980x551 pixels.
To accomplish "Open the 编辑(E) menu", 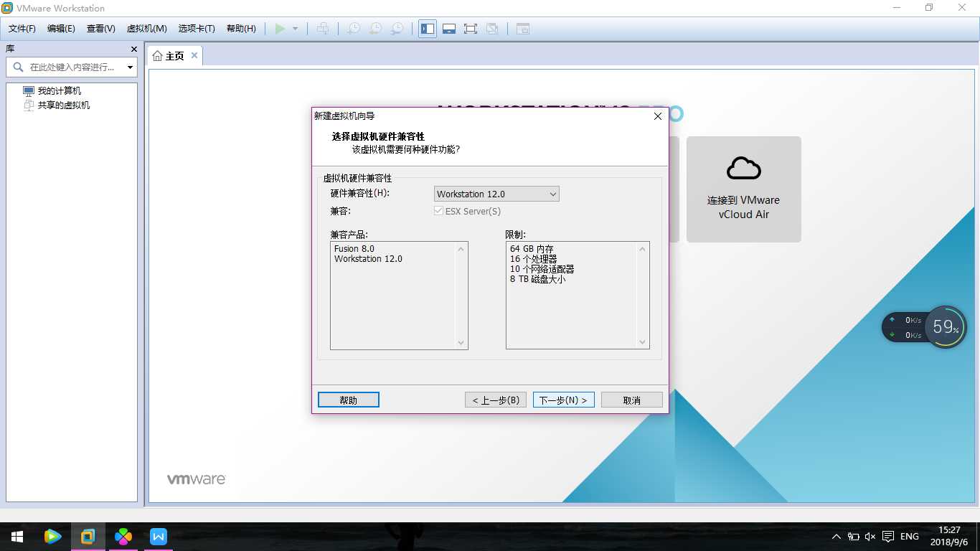I will 61,29.
